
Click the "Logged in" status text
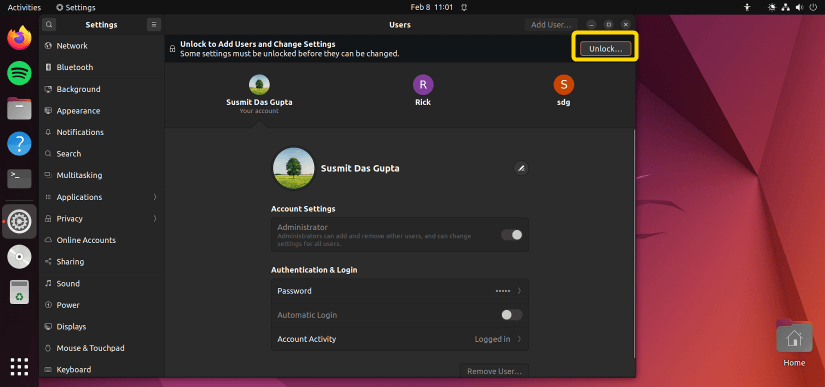pyautogui.click(x=492, y=339)
